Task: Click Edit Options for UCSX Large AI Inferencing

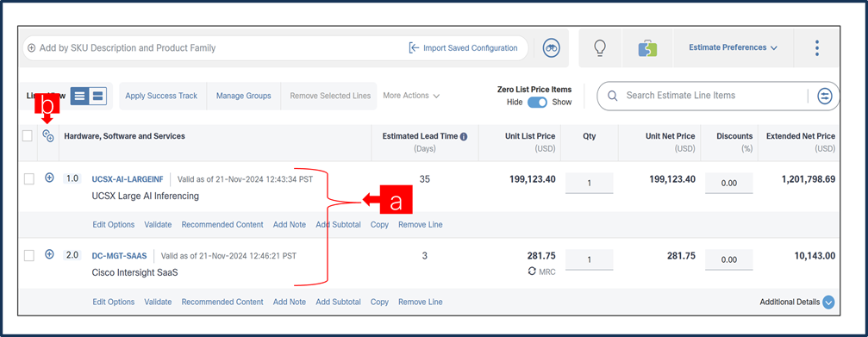Action: tap(114, 225)
